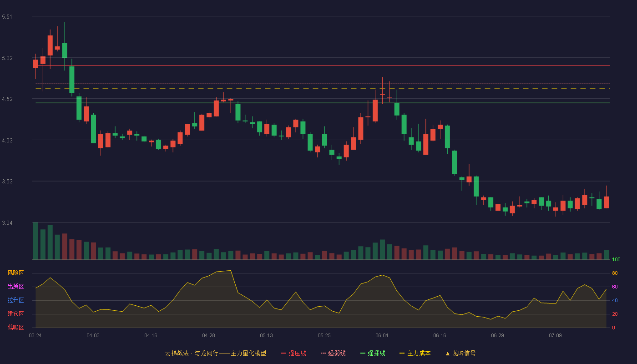Click the red 0 indicator axis value
The width and height of the screenshot is (637, 364).
point(613,328)
